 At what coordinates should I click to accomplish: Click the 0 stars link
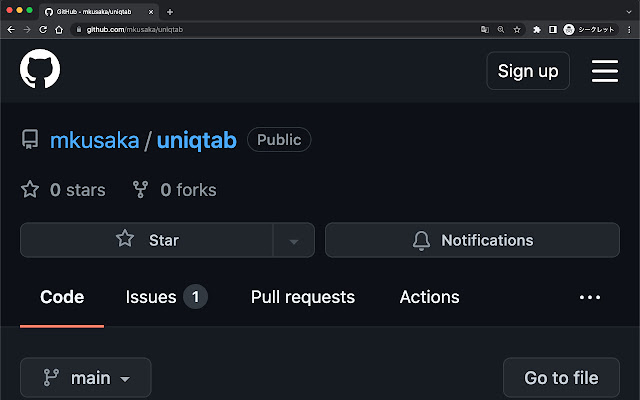(63, 190)
